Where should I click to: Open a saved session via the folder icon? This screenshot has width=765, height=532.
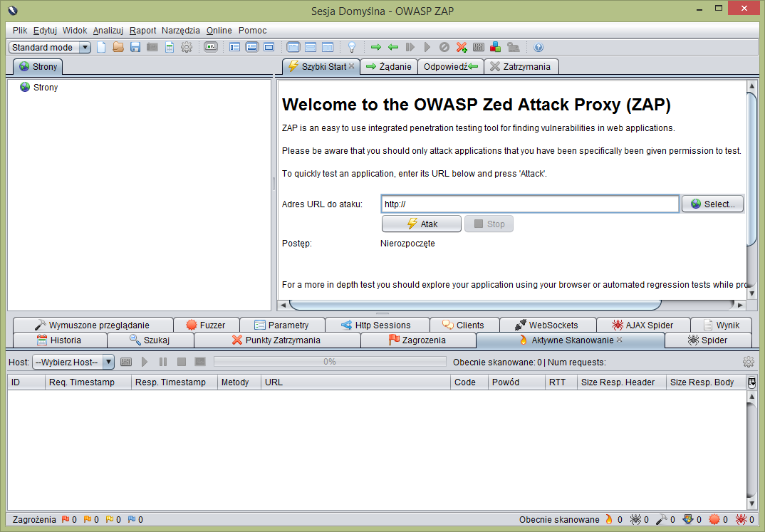point(118,47)
